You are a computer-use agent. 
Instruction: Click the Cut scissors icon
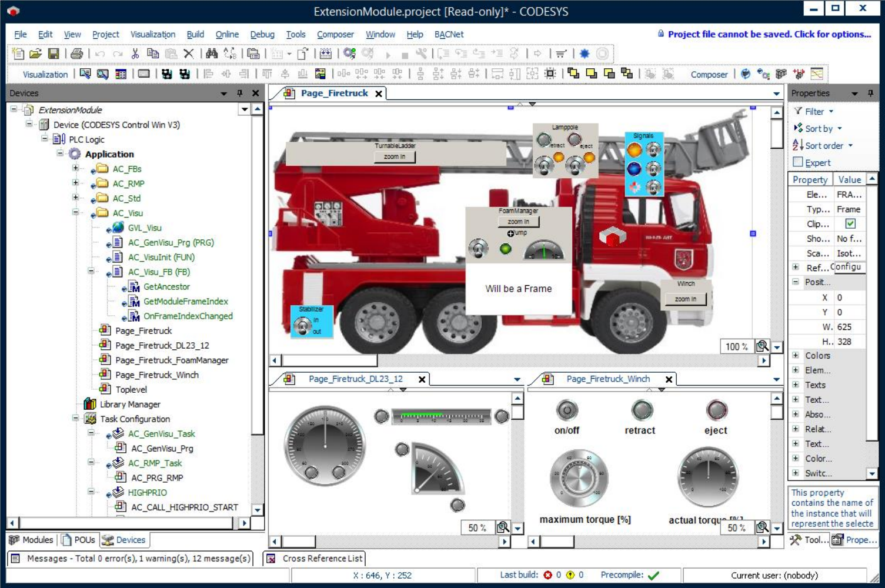[135, 54]
